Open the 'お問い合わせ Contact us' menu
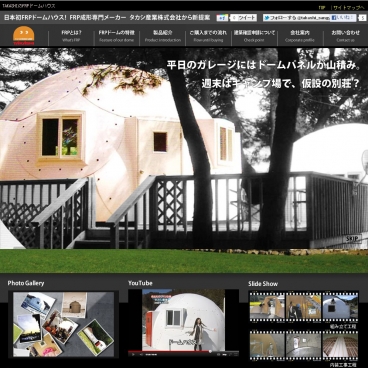 point(345,36)
